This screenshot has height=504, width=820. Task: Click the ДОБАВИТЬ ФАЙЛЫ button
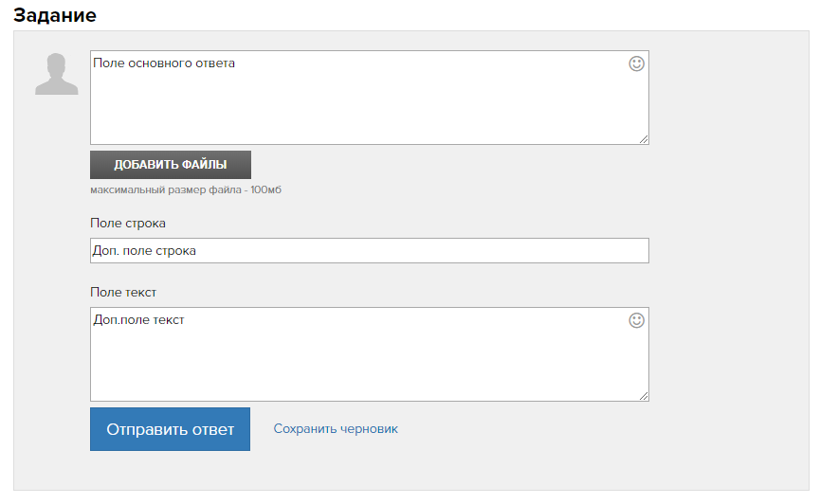(171, 165)
